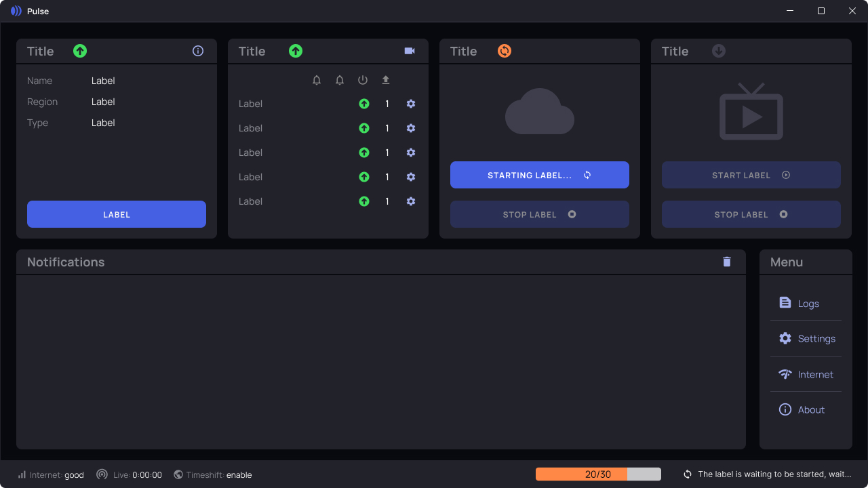The height and width of the screenshot is (488, 868).
Task: Click the green up-arrow status in the Name/Region card header
Action: point(80,51)
